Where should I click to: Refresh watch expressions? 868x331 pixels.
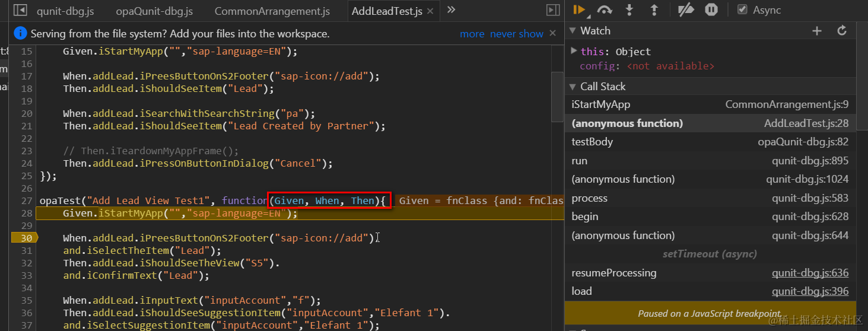pos(842,31)
